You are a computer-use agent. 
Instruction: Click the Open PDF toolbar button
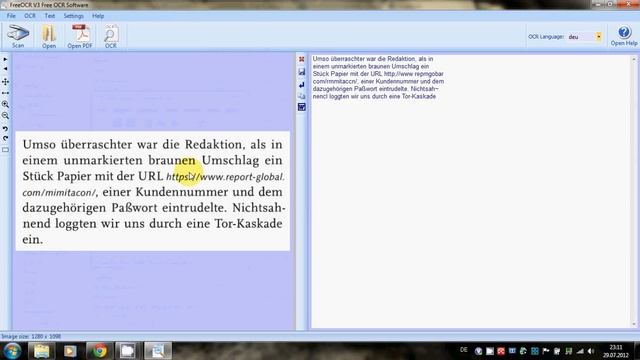pyautogui.click(x=80, y=36)
